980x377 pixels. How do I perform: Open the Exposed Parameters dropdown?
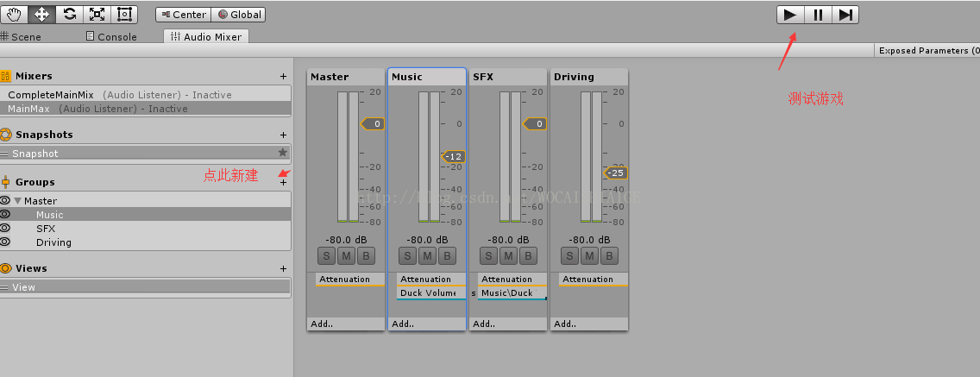click(x=927, y=51)
